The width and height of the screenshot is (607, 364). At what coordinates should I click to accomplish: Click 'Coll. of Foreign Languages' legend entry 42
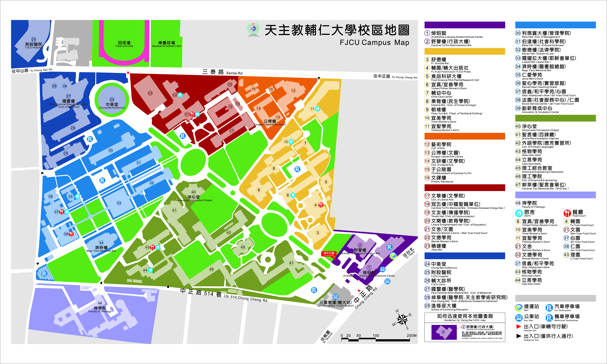point(538,147)
